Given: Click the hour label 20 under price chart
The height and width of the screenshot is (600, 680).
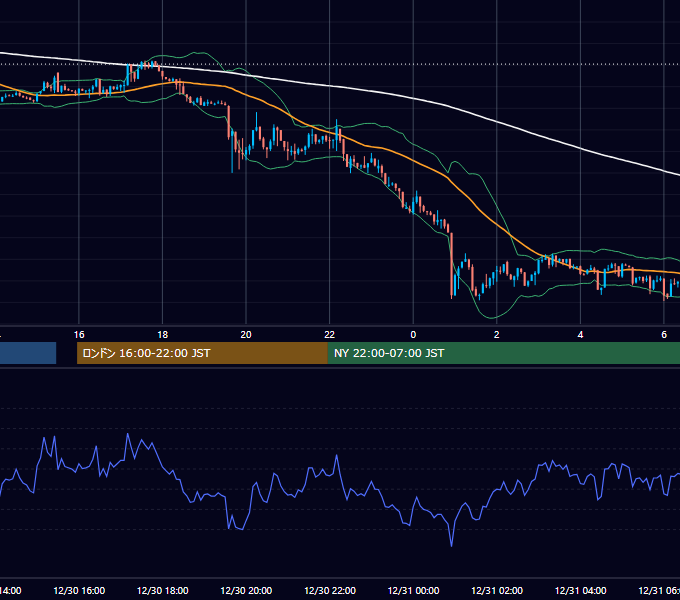Looking at the screenshot, I should (x=246, y=335).
